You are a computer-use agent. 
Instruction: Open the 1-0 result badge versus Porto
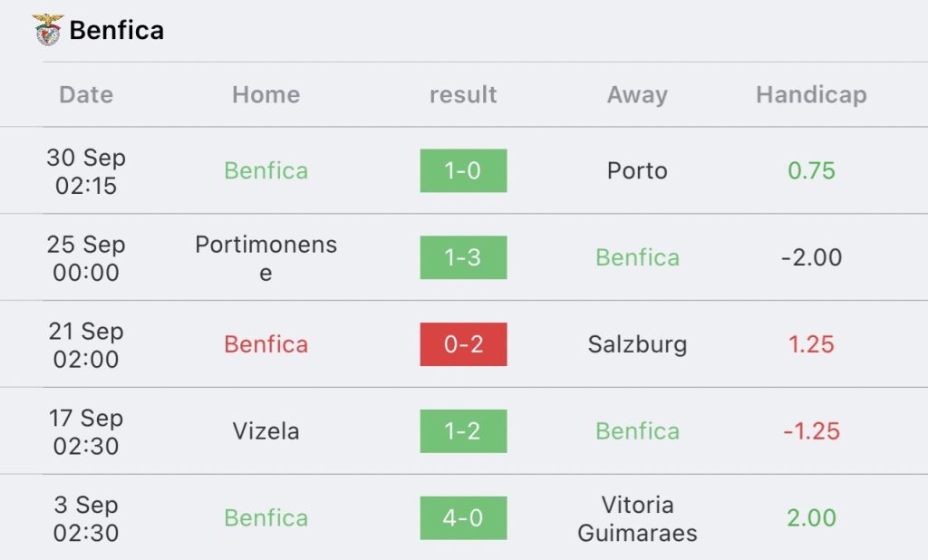tap(463, 170)
